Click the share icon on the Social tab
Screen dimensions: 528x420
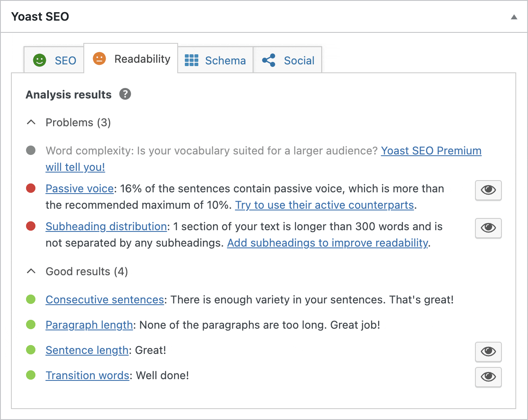pos(268,60)
